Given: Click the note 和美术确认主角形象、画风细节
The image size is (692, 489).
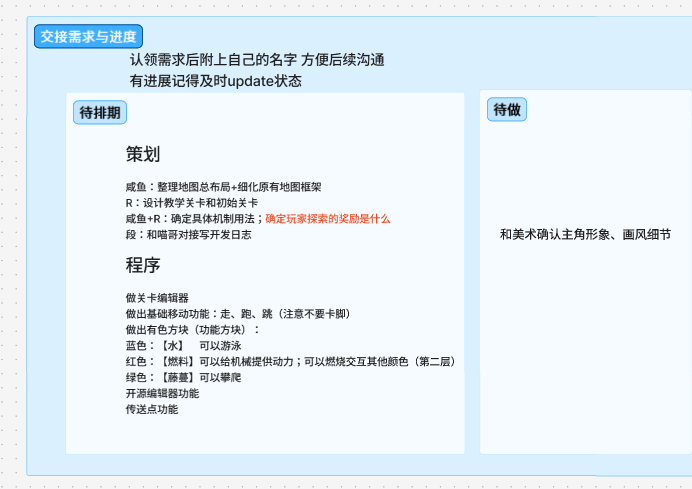Looking at the screenshot, I should point(585,234).
